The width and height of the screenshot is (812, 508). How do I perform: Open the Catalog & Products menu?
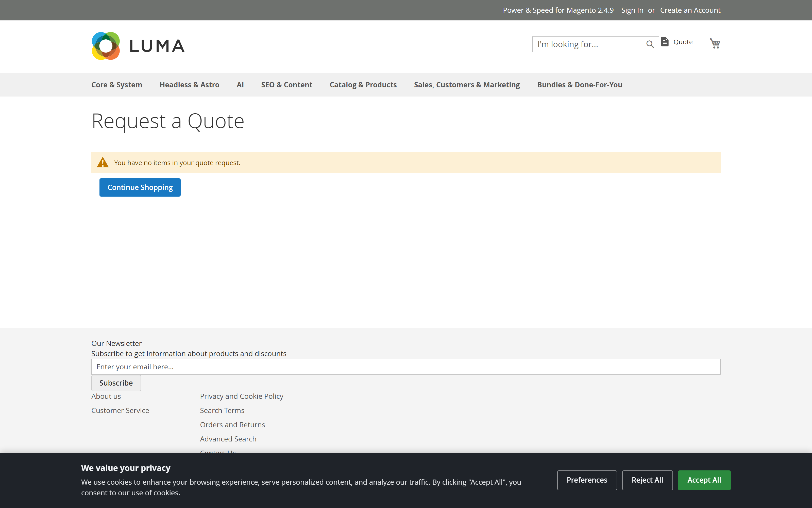[x=363, y=85]
